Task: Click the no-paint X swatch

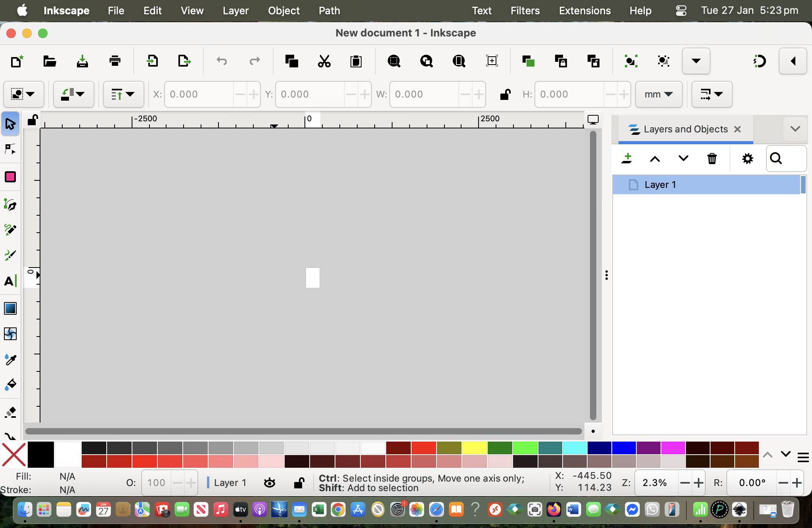Action: pyautogui.click(x=14, y=455)
